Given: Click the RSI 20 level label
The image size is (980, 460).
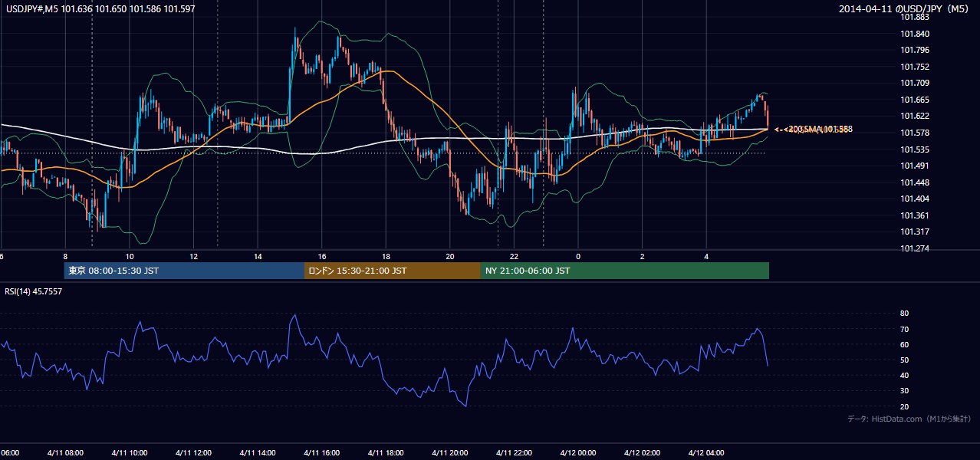Looking at the screenshot, I should pyautogui.click(x=904, y=406).
